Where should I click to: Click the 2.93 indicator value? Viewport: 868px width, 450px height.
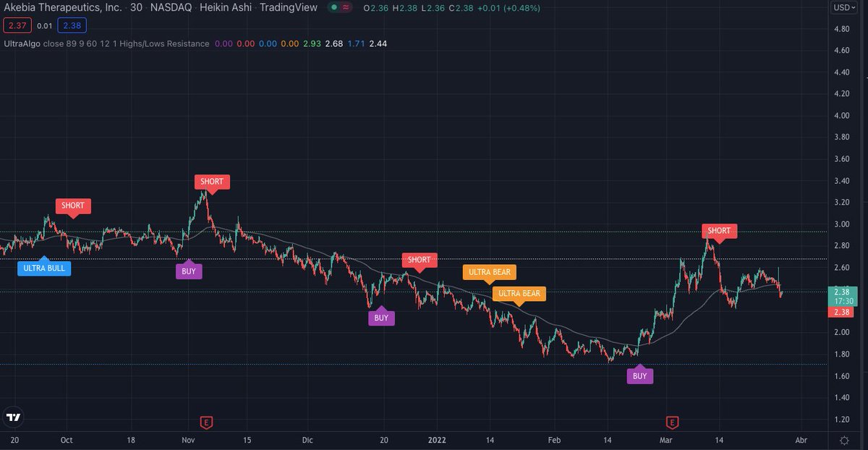coord(312,43)
